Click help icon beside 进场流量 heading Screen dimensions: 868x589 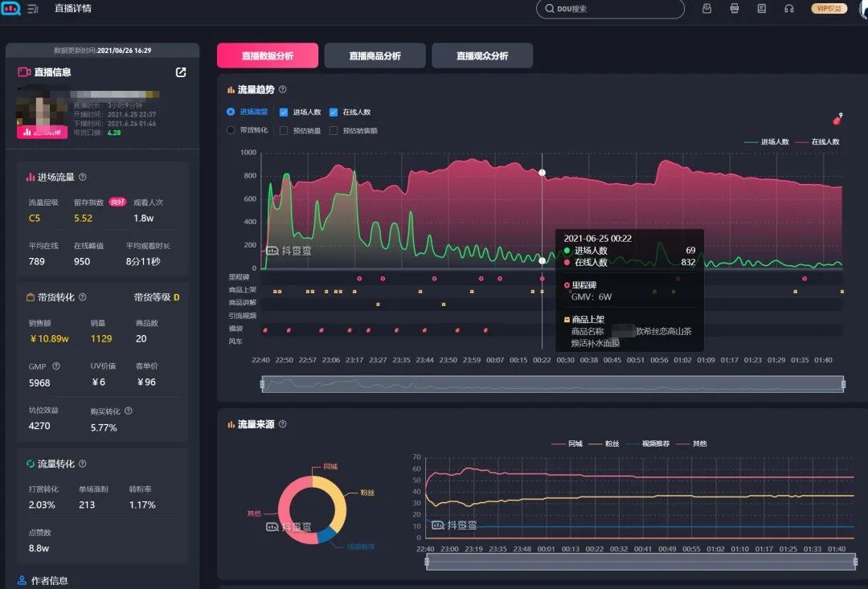(x=83, y=177)
